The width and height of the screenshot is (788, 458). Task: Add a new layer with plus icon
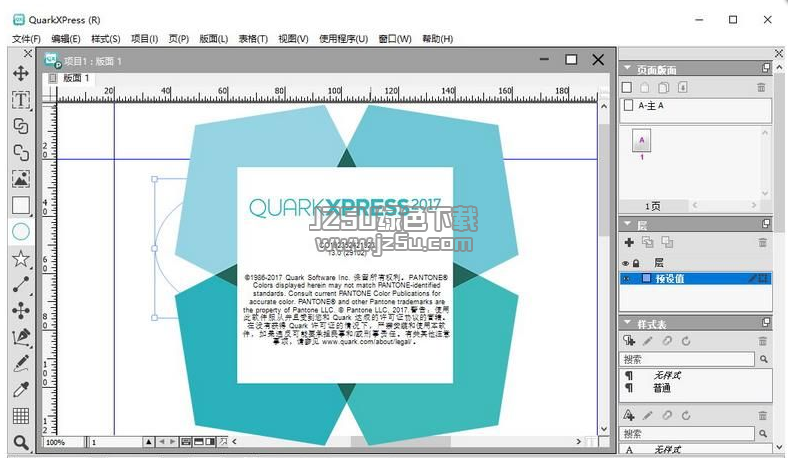click(629, 242)
